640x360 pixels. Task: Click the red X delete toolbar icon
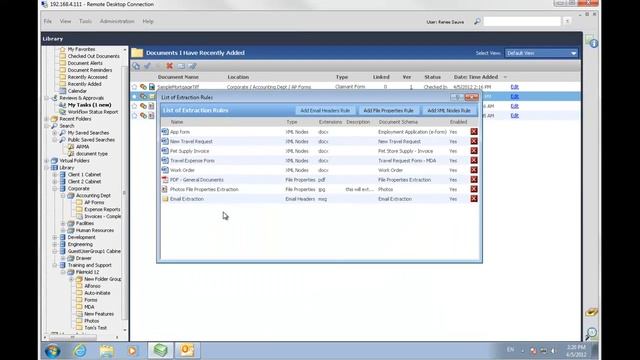pyautogui.click(x=169, y=66)
